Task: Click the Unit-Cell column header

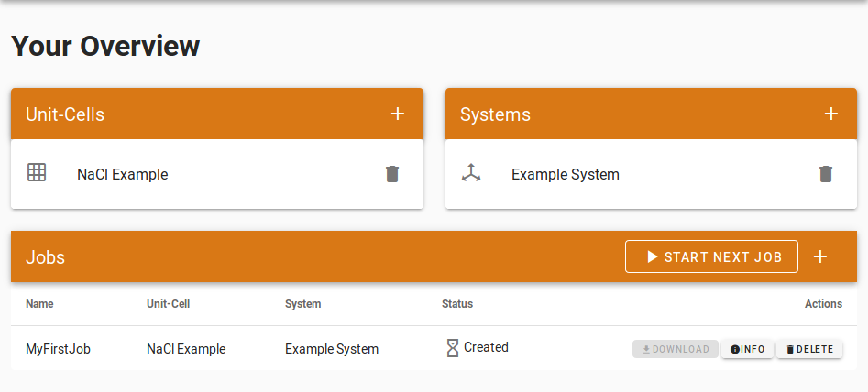Action: [169, 303]
